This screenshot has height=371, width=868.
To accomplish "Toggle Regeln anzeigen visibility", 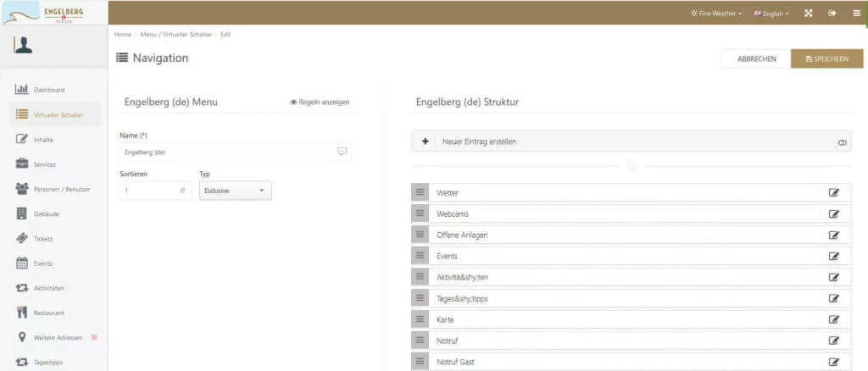I will click(x=319, y=102).
